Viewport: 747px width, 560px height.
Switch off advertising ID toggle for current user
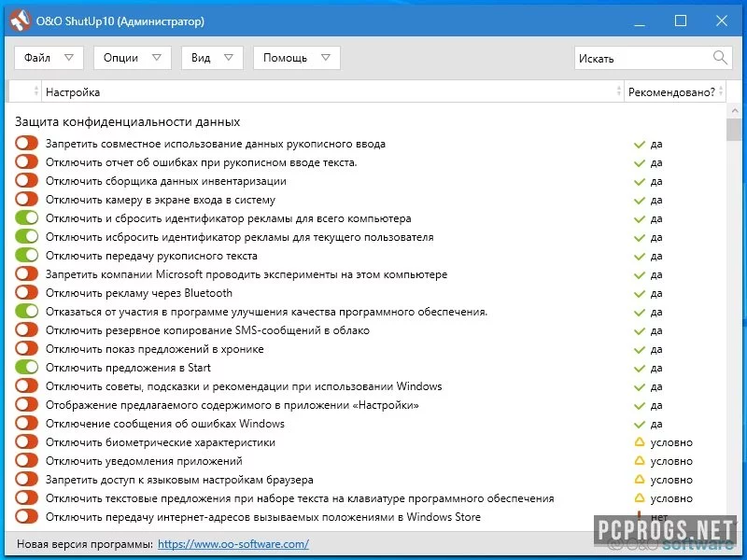[26, 237]
